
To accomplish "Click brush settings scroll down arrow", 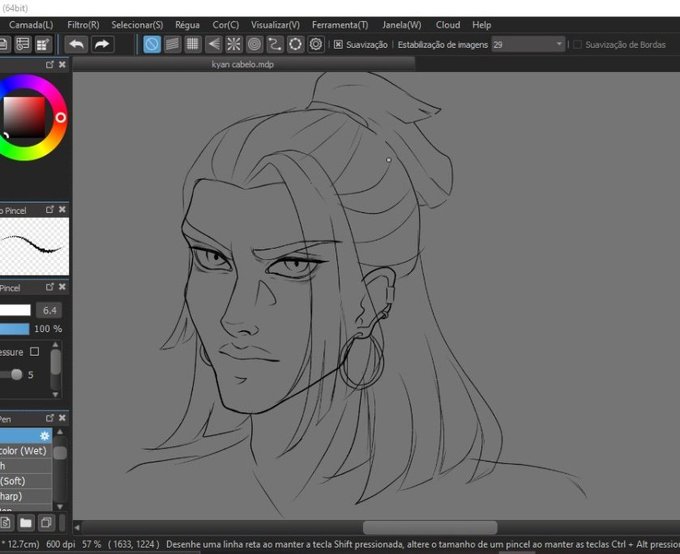I will (x=56, y=394).
